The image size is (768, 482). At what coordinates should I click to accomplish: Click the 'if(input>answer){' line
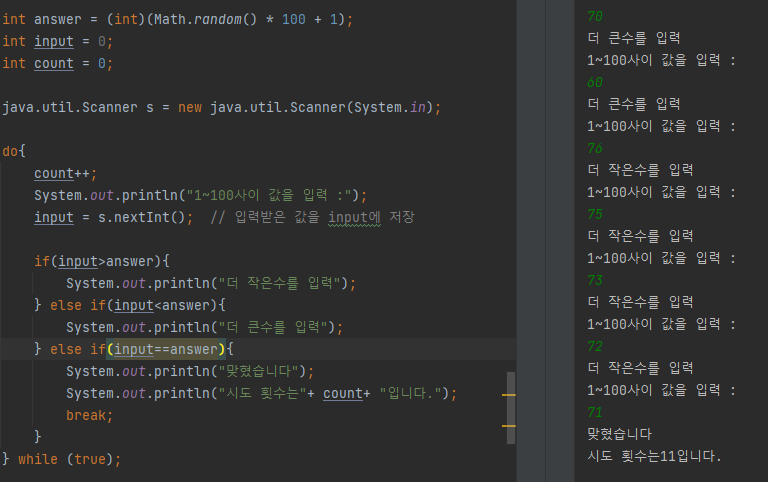click(x=102, y=261)
